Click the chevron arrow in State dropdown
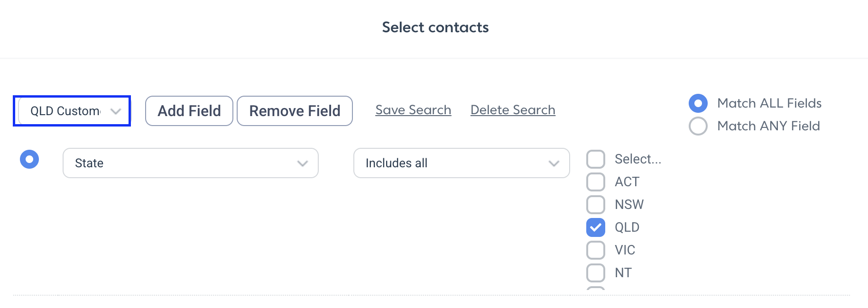Screen dimensions: 868x308 click(x=303, y=163)
